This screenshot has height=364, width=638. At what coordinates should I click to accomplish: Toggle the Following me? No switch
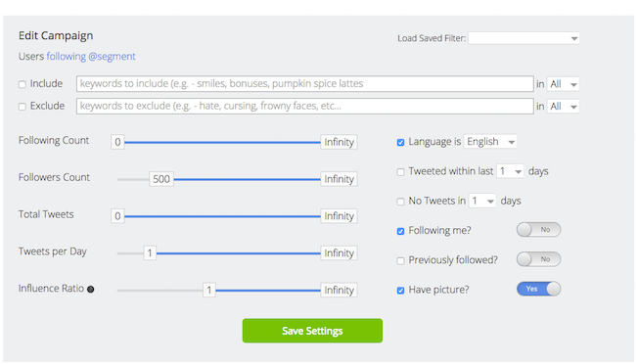(x=538, y=230)
